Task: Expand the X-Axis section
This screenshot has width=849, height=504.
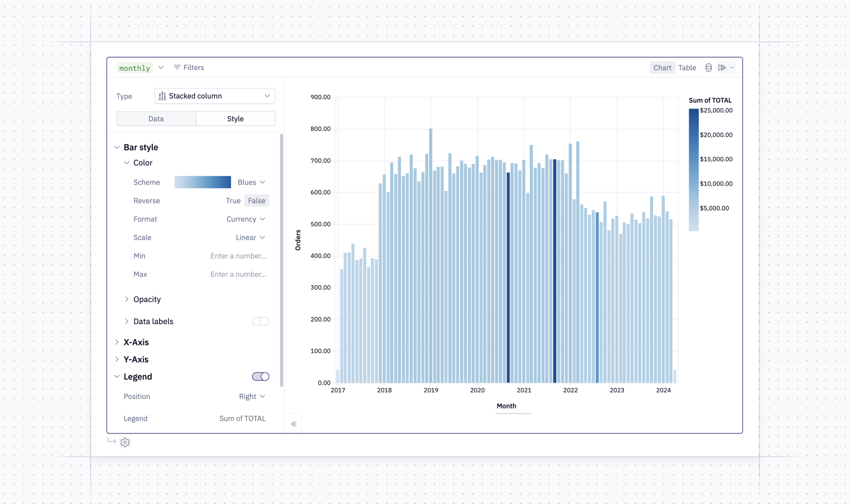Action: coord(136,342)
